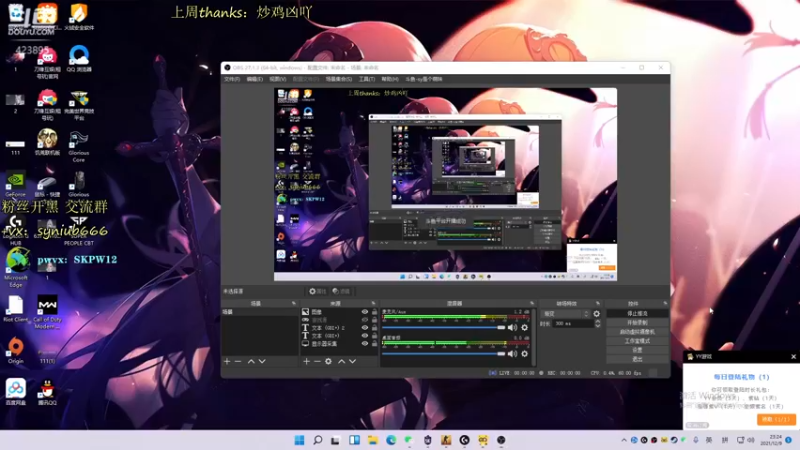The height and width of the screenshot is (450, 800).
Task: Pop out the Audio Mixer dock panel
Action: (x=532, y=303)
